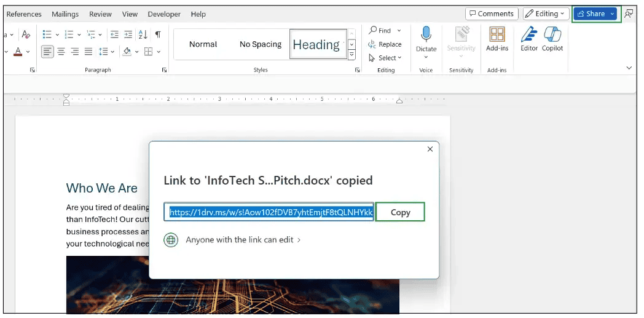
Task: Click the share link URL field
Action: [269, 212]
